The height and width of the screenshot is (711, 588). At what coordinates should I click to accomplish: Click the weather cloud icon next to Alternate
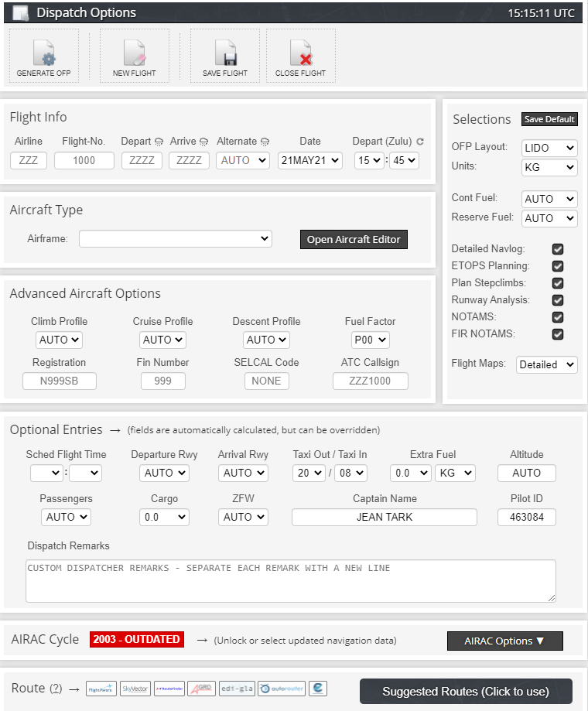coord(265,142)
